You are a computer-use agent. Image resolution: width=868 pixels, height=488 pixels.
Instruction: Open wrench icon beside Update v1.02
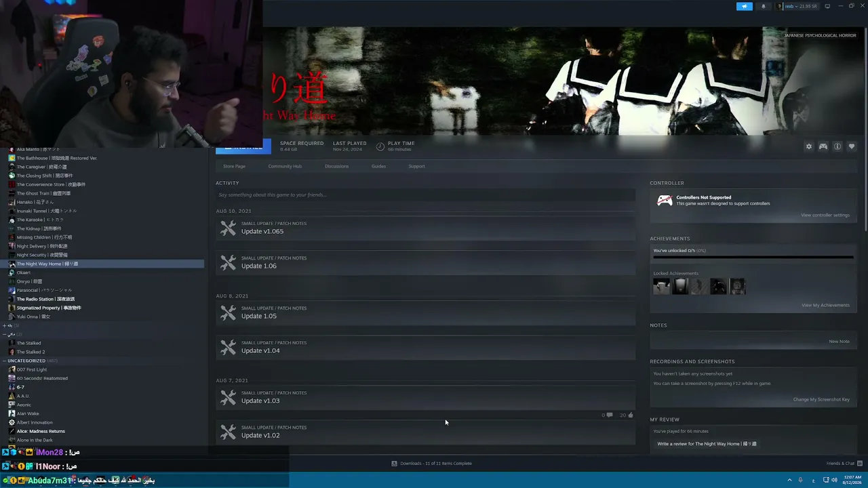(228, 432)
